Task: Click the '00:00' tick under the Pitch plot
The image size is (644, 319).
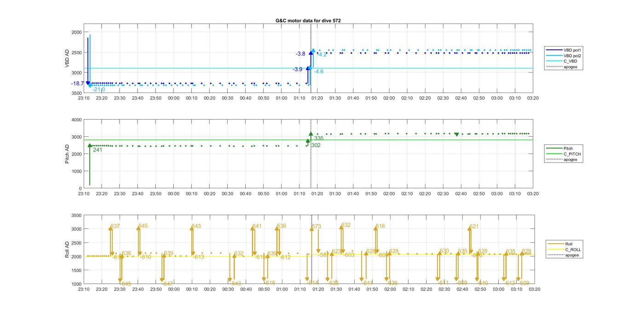Action: [x=173, y=194]
